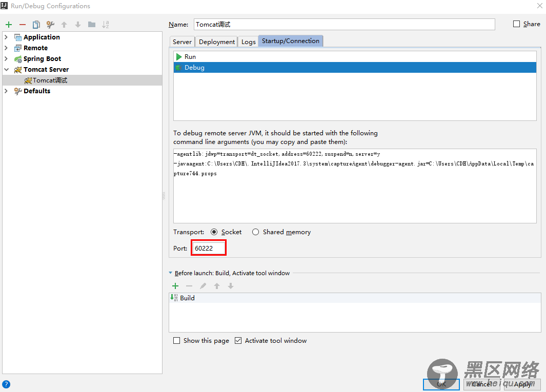
Task: Click the Spring Boot leaf icon
Action: pos(18,59)
